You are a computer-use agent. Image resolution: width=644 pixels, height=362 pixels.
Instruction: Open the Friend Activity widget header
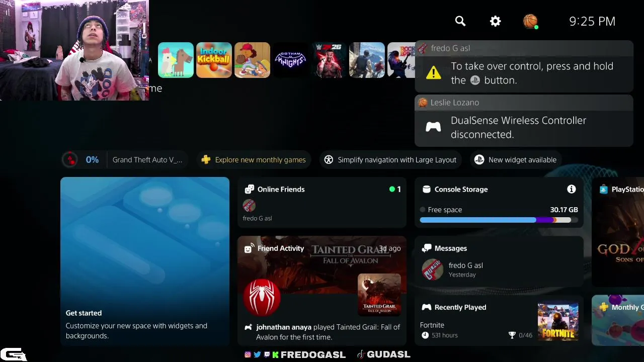point(281,248)
